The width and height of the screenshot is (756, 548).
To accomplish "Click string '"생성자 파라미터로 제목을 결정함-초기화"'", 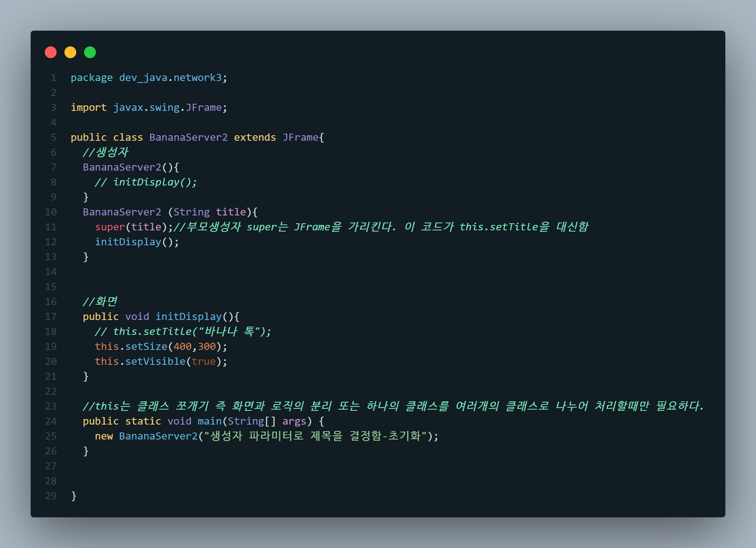I will (x=315, y=436).
